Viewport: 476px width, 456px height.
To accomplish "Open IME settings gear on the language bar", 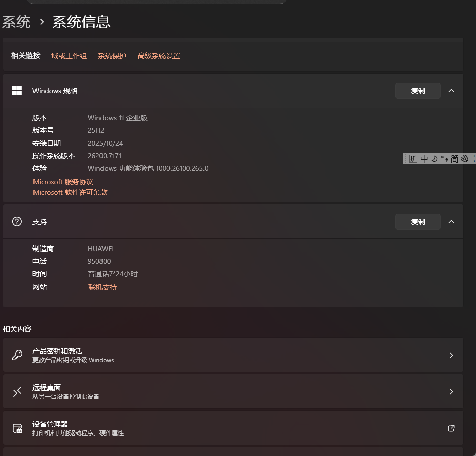I will pyautogui.click(x=465, y=159).
